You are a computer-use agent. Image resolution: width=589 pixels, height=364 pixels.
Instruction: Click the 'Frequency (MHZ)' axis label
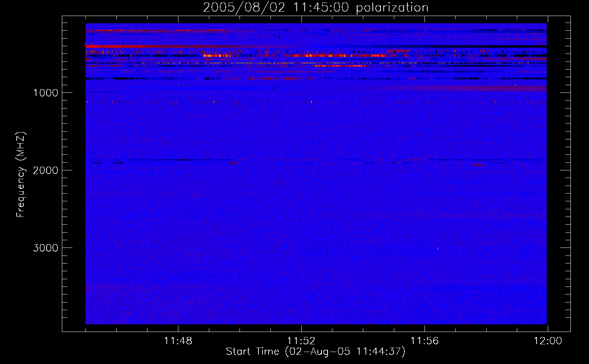(x=21, y=175)
